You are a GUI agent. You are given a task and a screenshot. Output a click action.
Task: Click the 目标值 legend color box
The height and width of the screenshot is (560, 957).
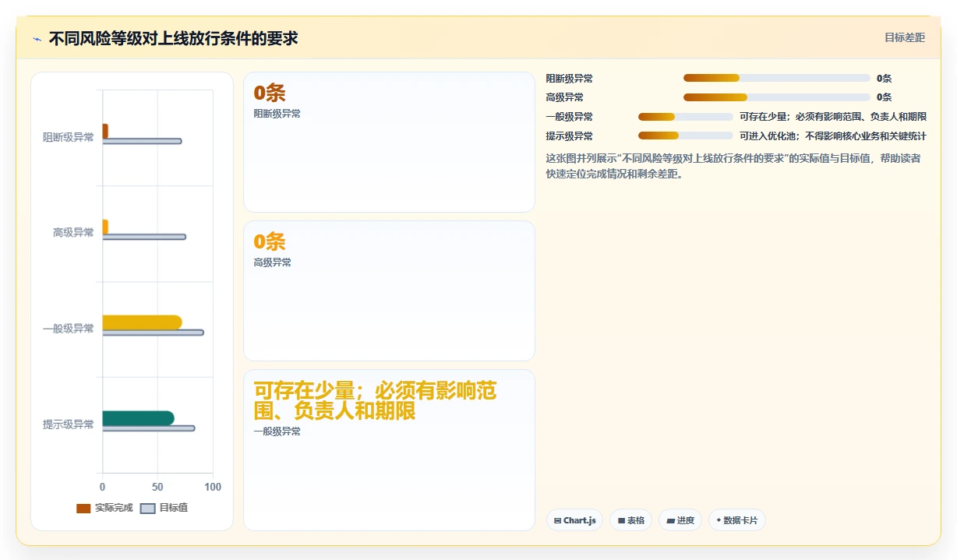tap(147, 509)
